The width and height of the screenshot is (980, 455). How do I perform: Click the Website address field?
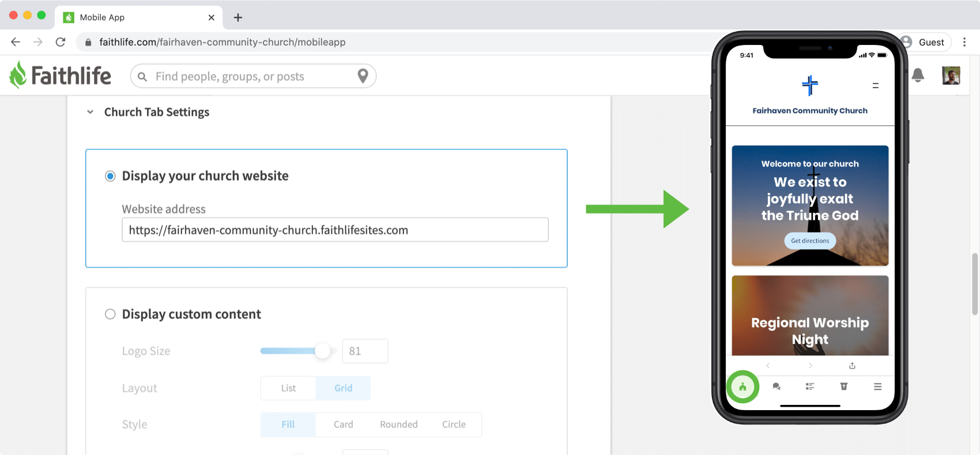coord(335,230)
